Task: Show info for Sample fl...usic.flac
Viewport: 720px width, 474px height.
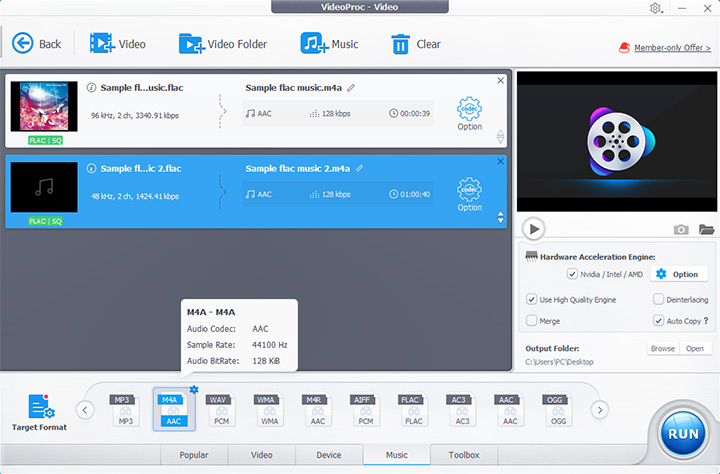Action: [x=91, y=87]
